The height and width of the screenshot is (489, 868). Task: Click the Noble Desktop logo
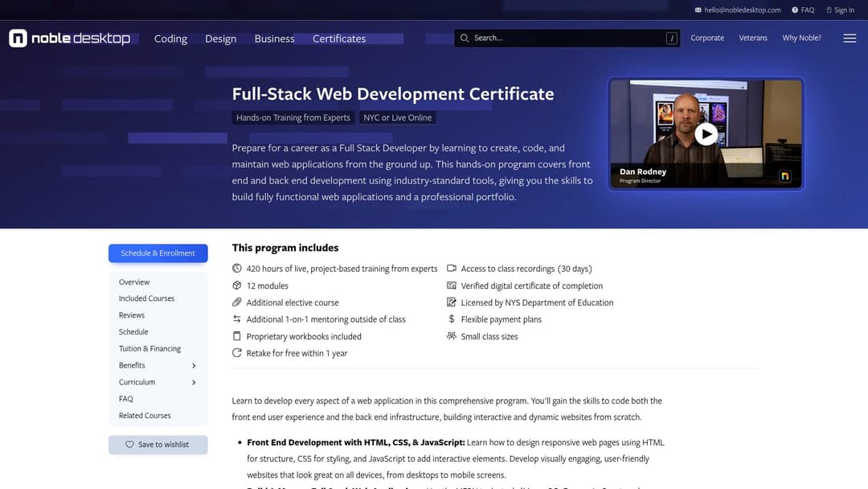coord(69,39)
